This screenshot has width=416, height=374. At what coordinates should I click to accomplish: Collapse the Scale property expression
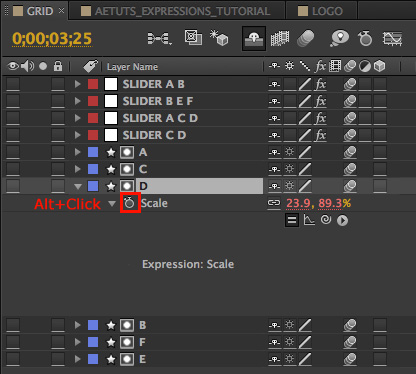point(112,203)
